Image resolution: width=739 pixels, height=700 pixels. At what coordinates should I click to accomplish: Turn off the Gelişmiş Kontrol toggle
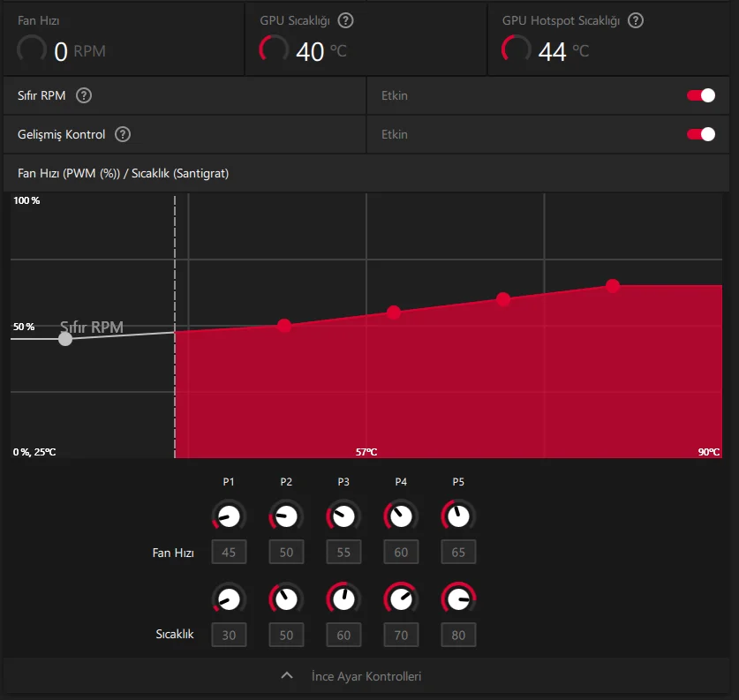coord(701,134)
